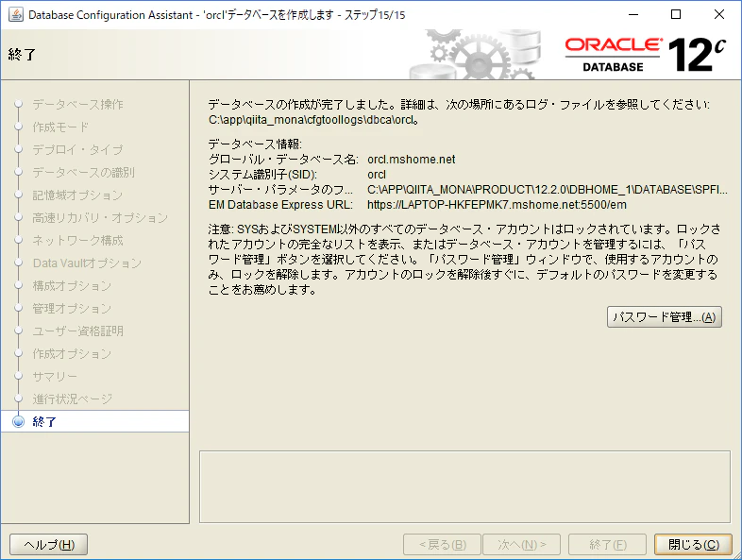Click the 終了 page heading in the banner
Viewport: 742px width, 560px height.
click(22, 55)
